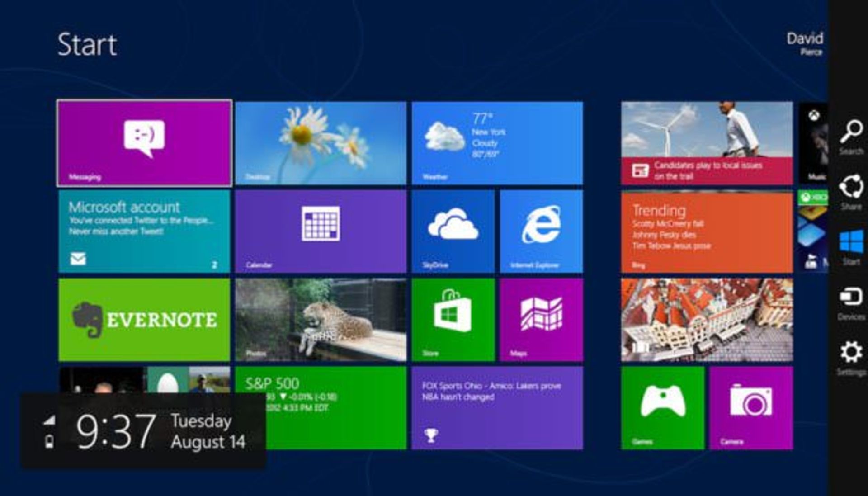The image size is (868, 496).
Task: Click the Share charm
Action: [x=851, y=193]
